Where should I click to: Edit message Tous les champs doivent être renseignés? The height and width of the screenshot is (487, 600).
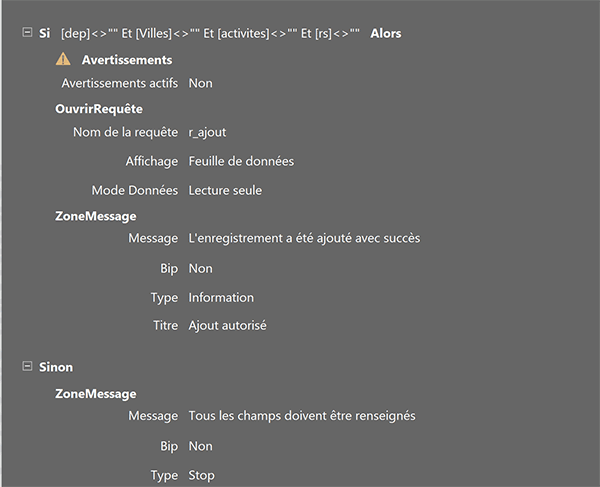click(302, 416)
